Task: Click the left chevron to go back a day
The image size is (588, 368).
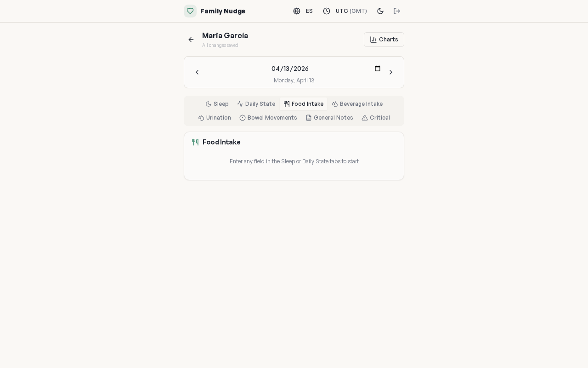Action: click(197, 72)
